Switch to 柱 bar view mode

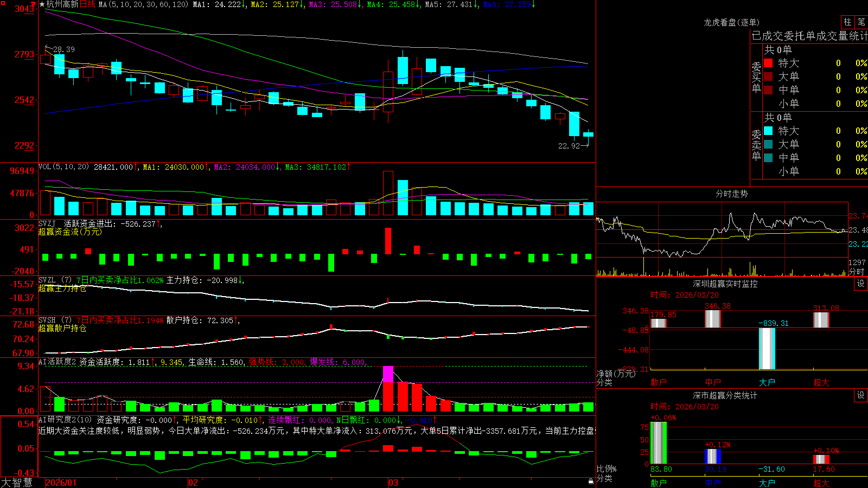pyautogui.click(x=847, y=22)
